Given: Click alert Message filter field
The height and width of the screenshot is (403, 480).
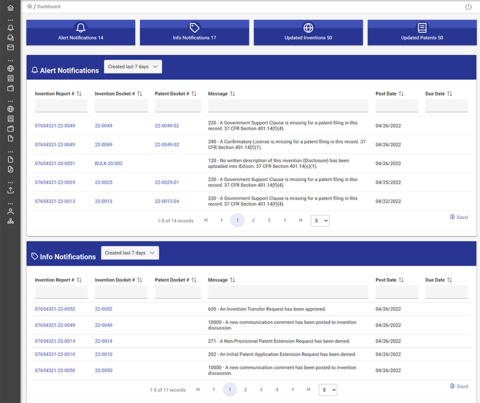Looking at the screenshot, I should 288,106.
